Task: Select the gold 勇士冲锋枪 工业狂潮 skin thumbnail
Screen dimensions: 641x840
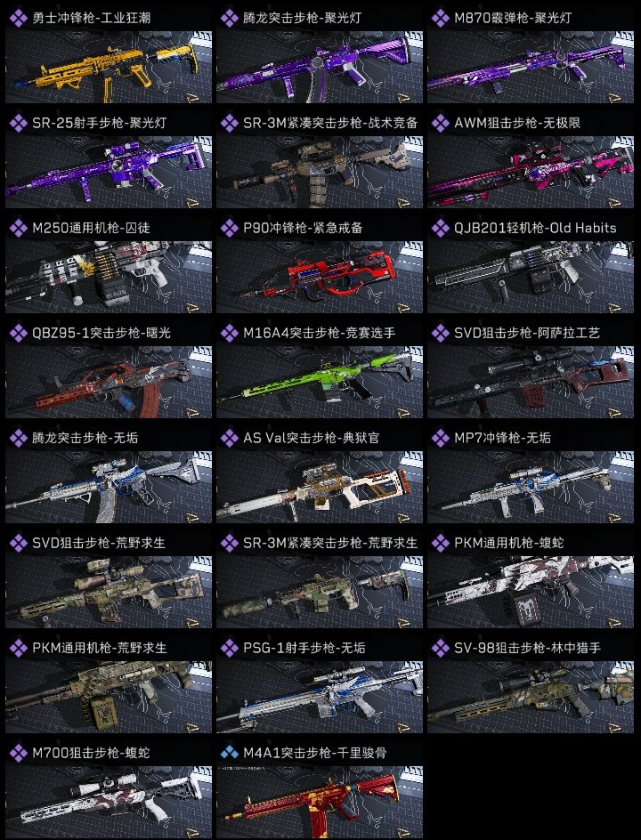Action: click(x=109, y=67)
